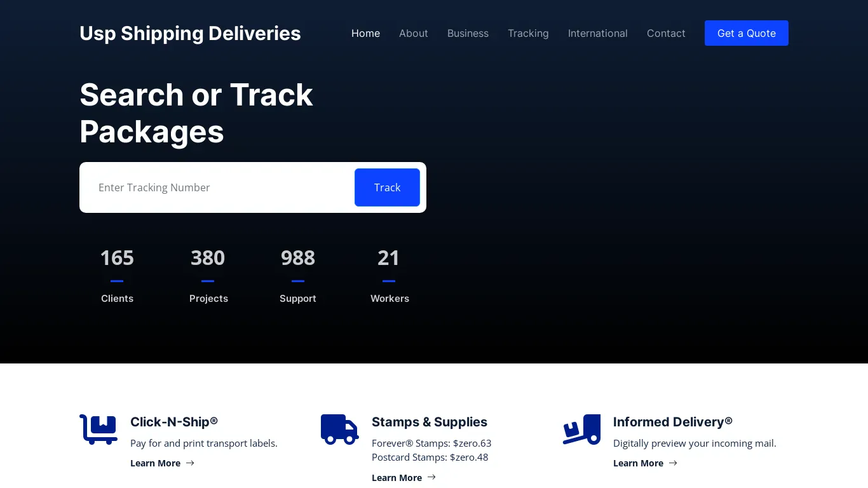Navigate to the Contact page
Viewport: 868px width, 488px height.
[666, 33]
